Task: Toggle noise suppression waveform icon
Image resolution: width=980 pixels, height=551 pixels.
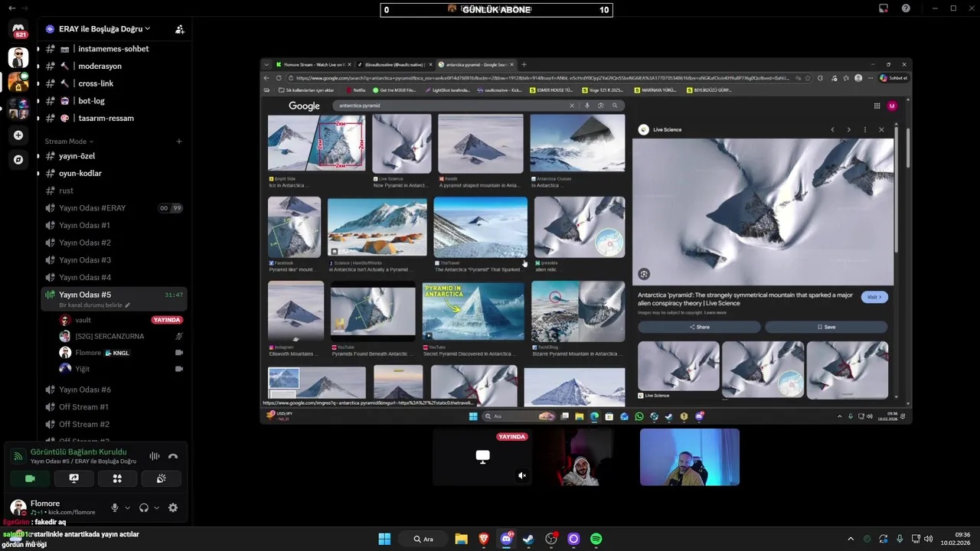Action: [155, 456]
